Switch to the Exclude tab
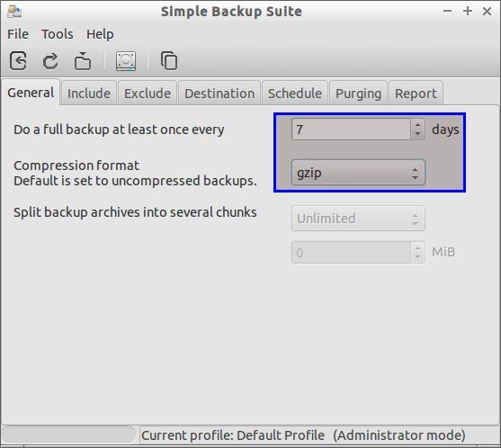The width and height of the screenshot is (501, 448). click(x=148, y=94)
